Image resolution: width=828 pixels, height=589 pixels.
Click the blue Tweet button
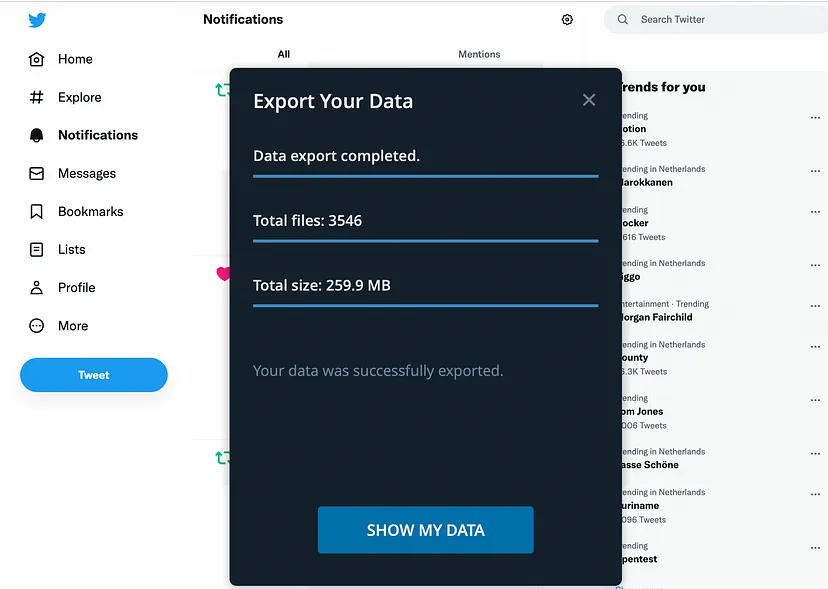(94, 375)
